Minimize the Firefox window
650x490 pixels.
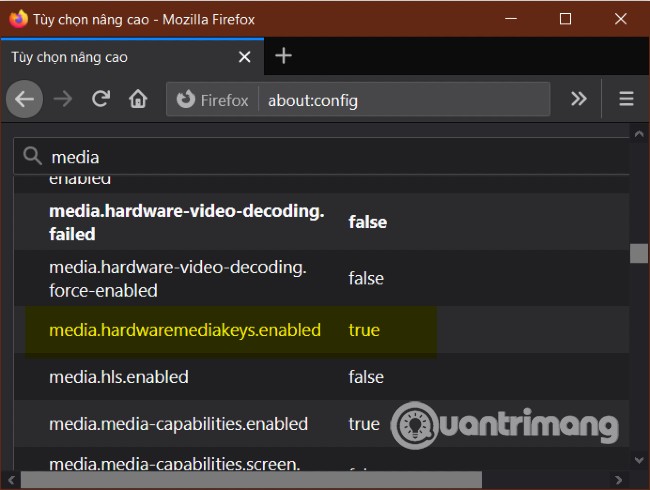click(x=511, y=19)
